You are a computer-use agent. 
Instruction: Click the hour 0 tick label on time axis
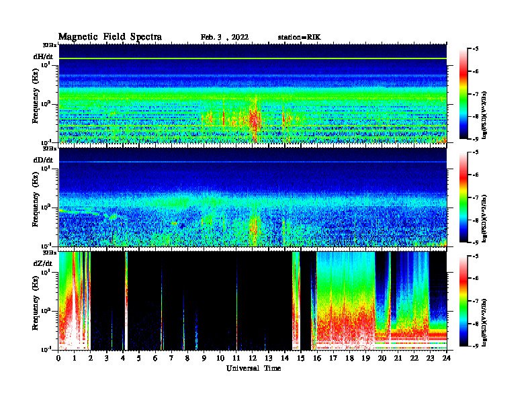pyautogui.click(x=58, y=358)
